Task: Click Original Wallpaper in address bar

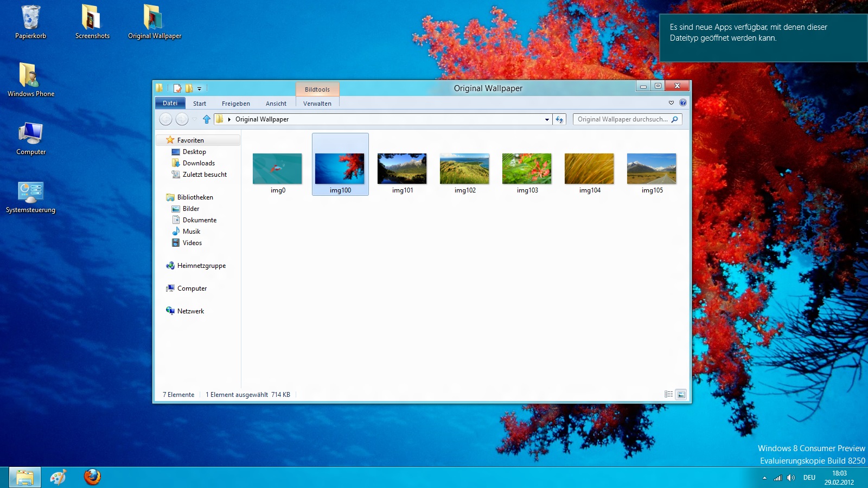Action: 262,119
